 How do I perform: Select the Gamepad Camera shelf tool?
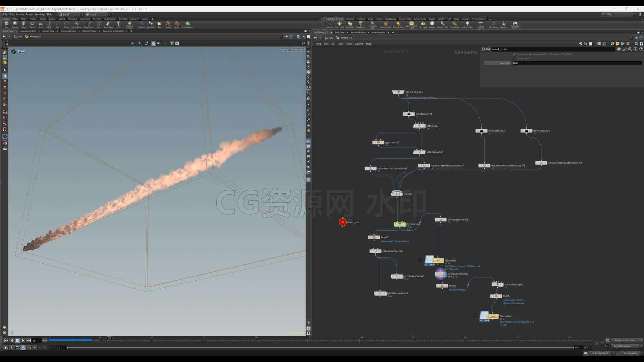click(x=515, y=25)
